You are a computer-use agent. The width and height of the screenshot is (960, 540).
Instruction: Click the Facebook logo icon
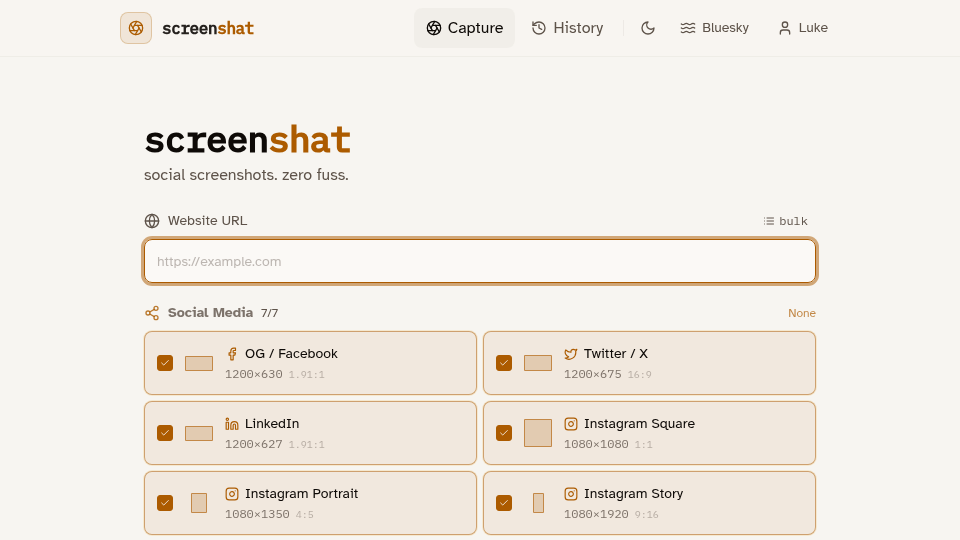(x=231, y=354)
